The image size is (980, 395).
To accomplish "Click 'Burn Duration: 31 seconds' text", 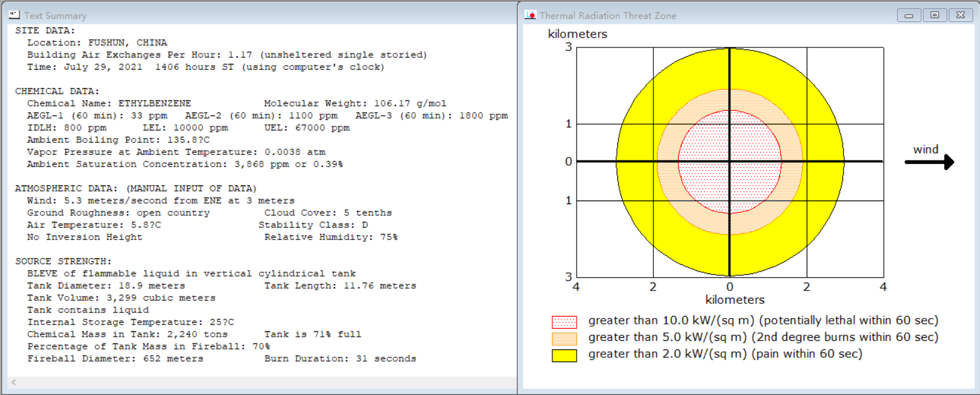I will (x=340, y=359).
